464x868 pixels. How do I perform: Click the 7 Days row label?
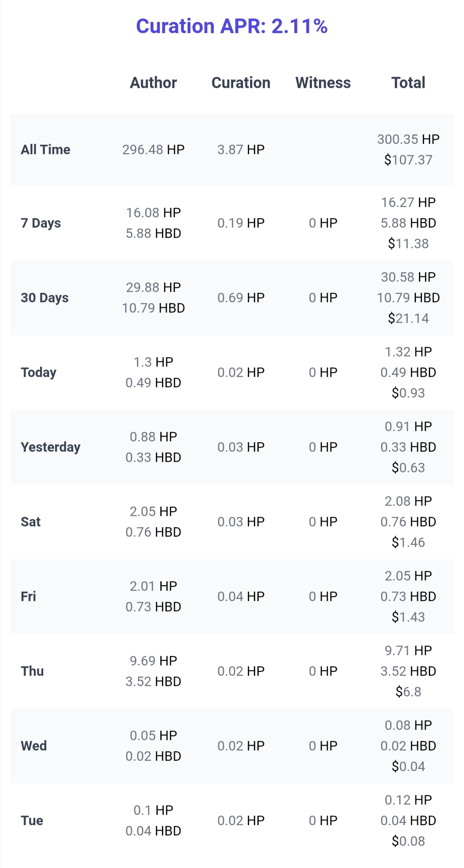tap(41, 223)
